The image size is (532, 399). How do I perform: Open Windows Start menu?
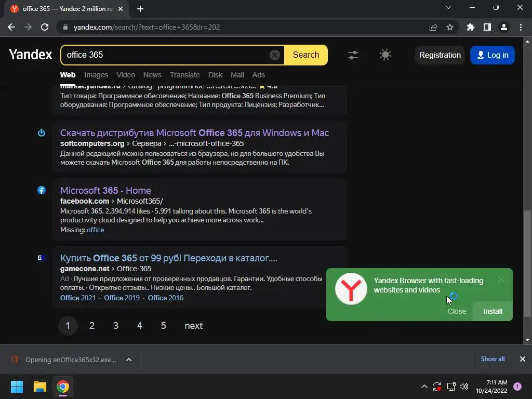tap(17, 387)
